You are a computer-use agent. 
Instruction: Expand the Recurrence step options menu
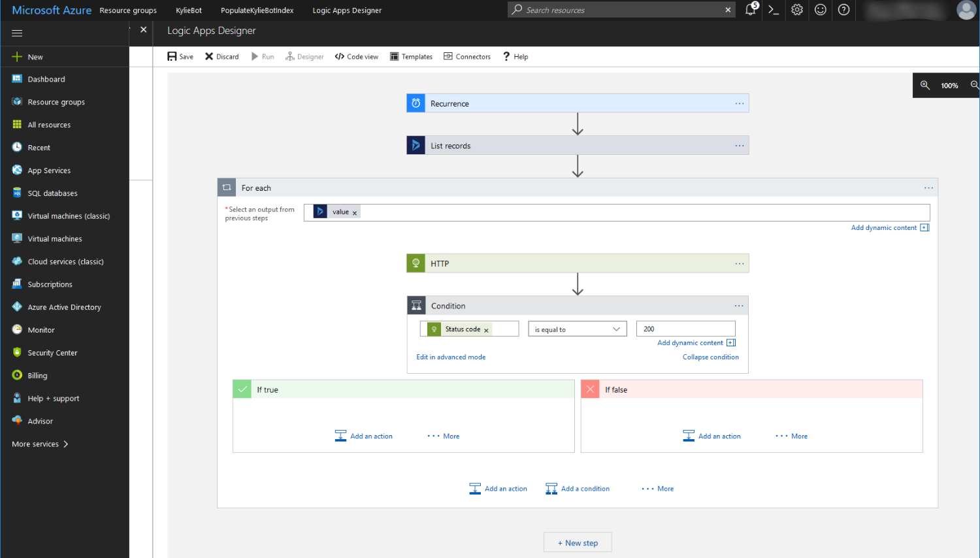(739, 103)
